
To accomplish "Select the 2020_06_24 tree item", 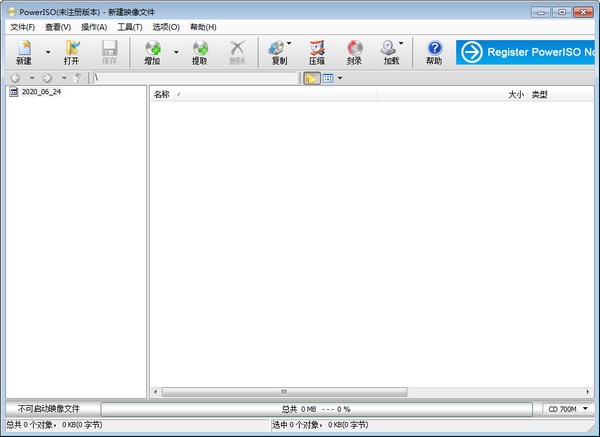I will [41, 93].
